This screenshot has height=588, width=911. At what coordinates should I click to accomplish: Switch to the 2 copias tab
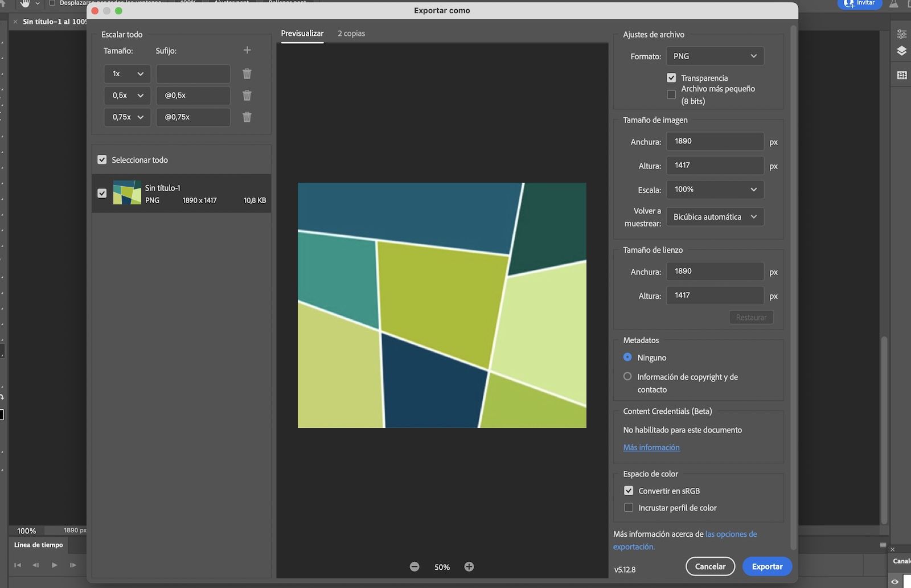point(351,33)
